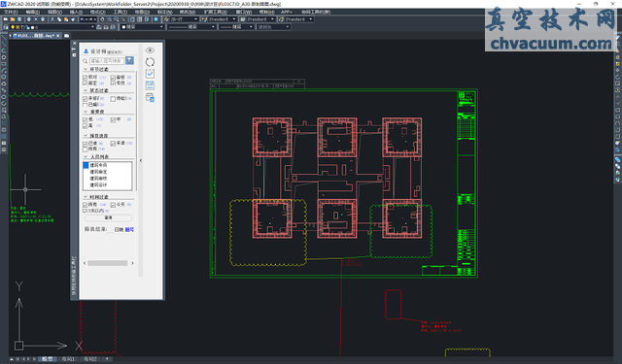Cut selection using the scissors icon
The height and width of the screenshot is (364, 622).
(x=52, y=19)
